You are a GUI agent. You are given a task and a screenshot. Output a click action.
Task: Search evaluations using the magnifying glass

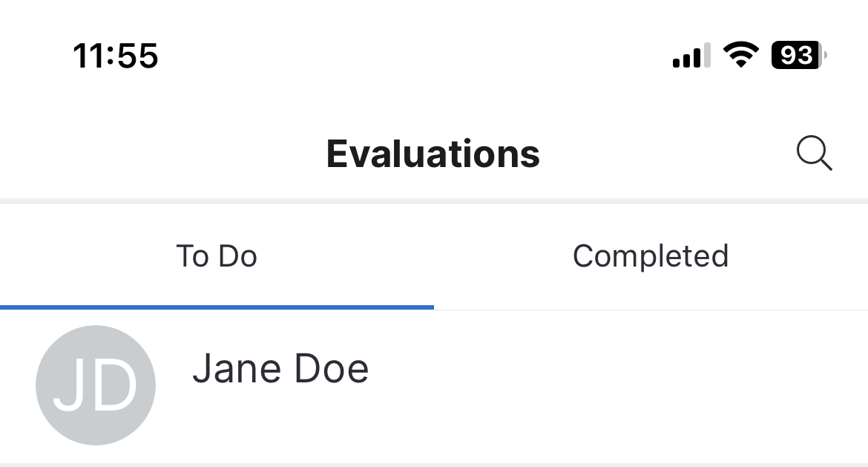click(814, 154)
